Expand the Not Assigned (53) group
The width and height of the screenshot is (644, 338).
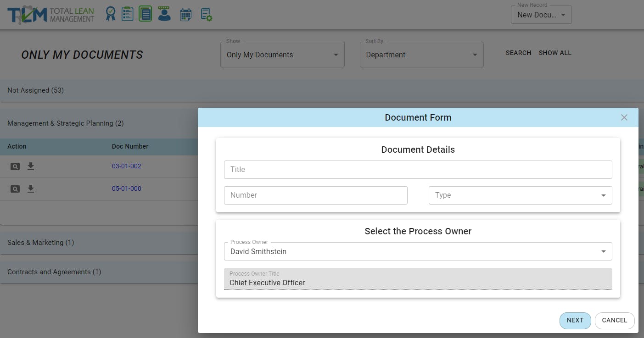point(36,90)
